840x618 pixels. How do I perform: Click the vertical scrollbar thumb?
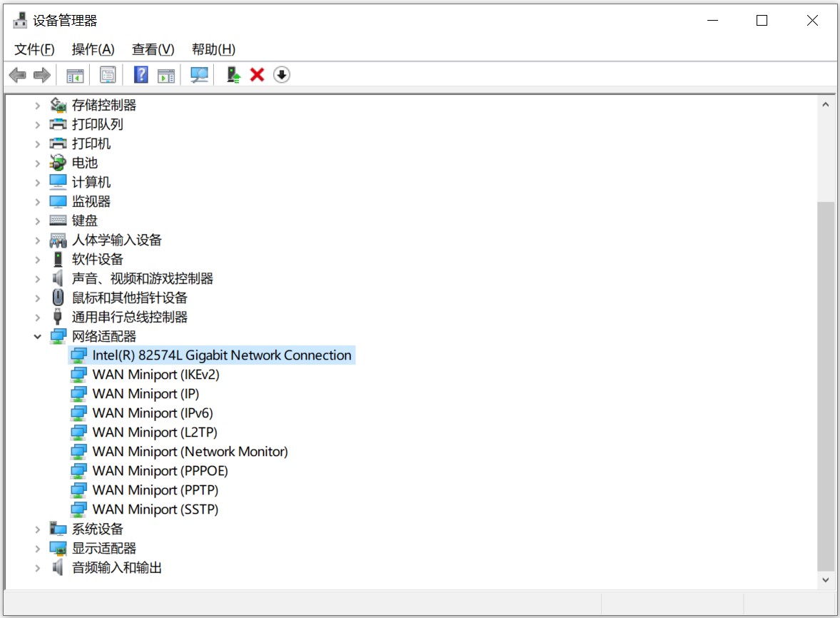coord(826,386)
